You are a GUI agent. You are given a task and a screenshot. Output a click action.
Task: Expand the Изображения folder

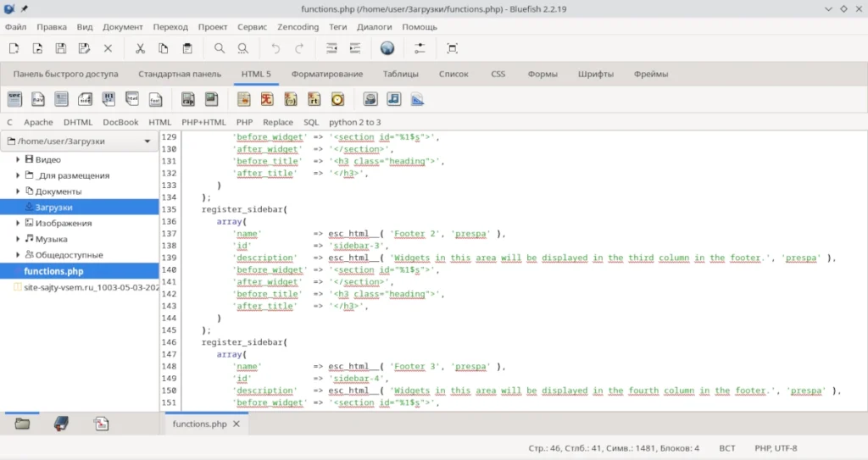tap(18, 223)
